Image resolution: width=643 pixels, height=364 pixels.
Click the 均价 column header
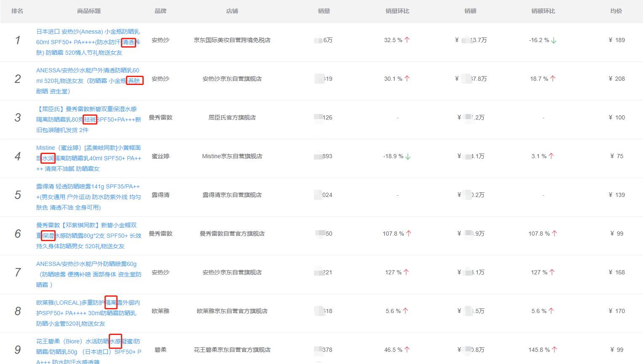[x=616, y=11]
